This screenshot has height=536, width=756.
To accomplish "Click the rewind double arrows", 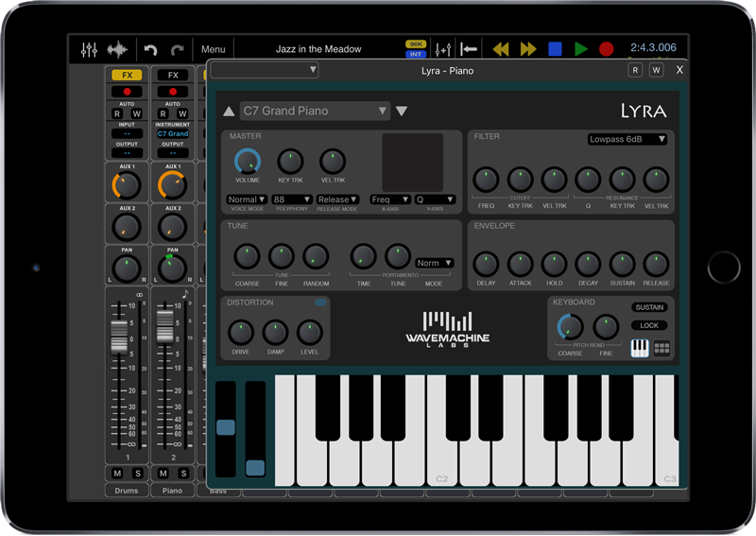I will tap(501, 49).
